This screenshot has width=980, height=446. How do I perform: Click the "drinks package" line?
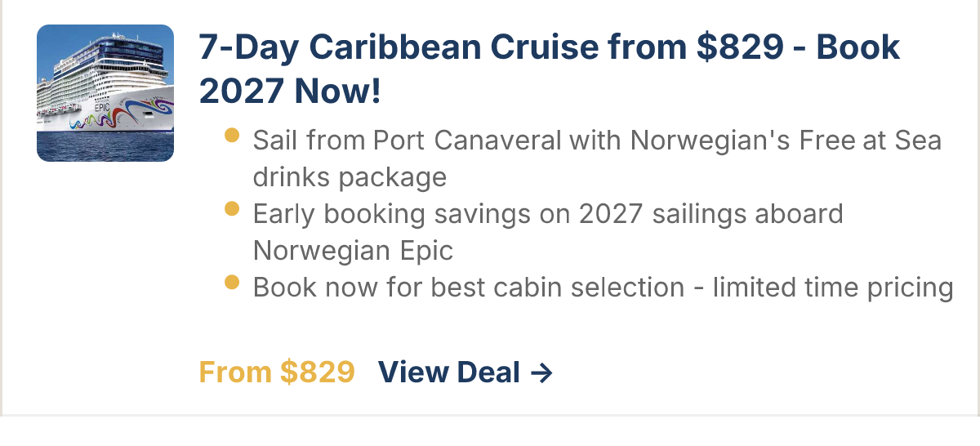(x=350, y=176)
